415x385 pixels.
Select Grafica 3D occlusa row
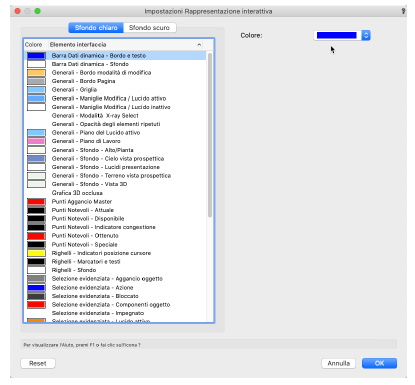(x=115, y=193)
